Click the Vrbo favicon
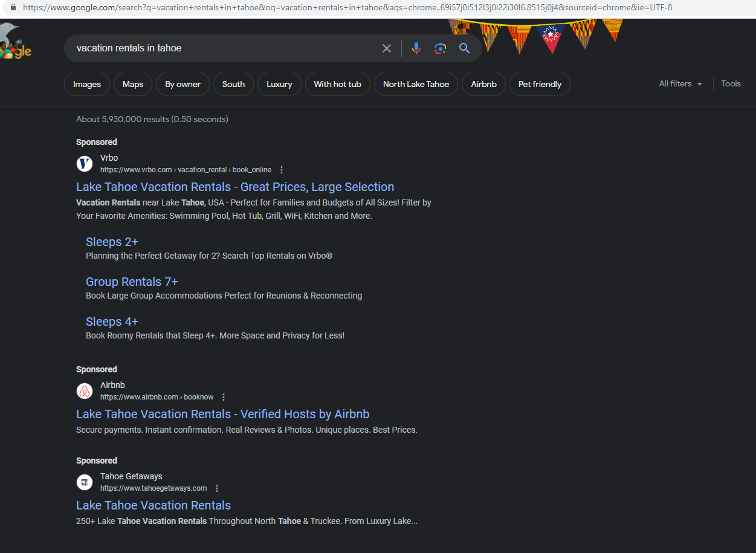756x553 pixels. tap(85, 164)
